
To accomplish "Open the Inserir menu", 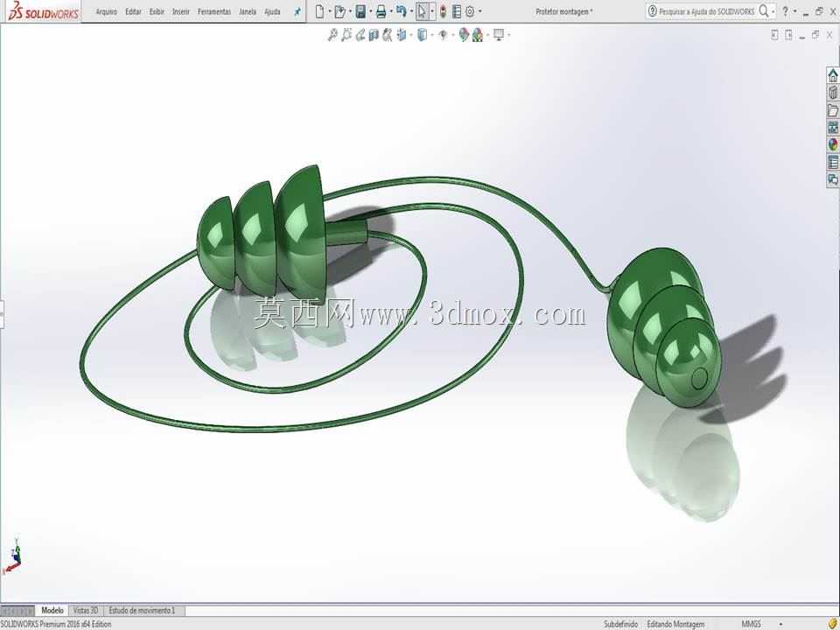I will point(180,11).
